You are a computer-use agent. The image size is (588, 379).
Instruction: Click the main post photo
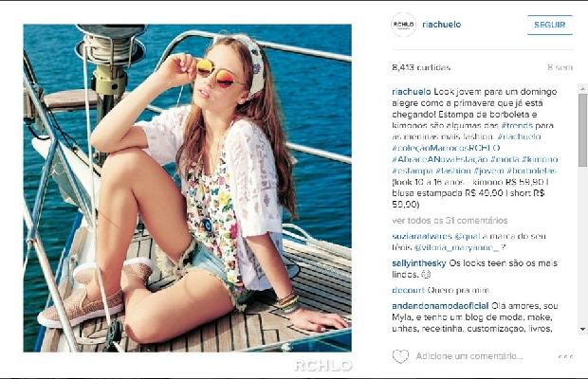click(187, 188)
